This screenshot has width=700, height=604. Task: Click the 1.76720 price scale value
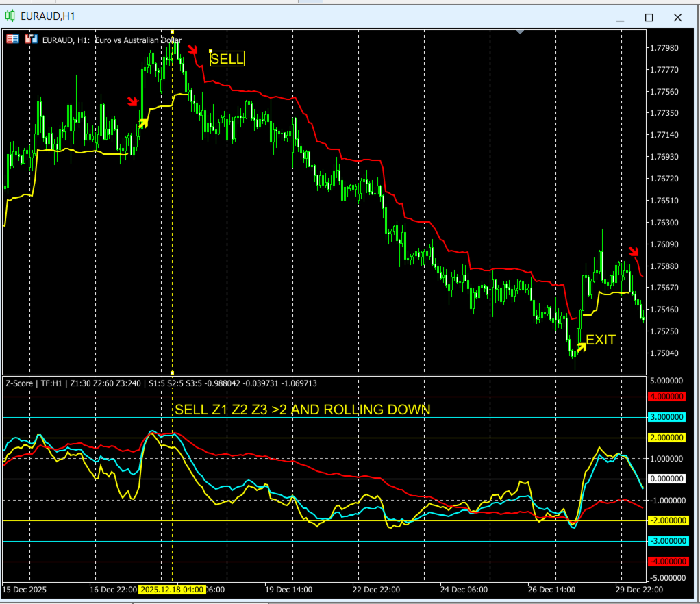(664, 179)
